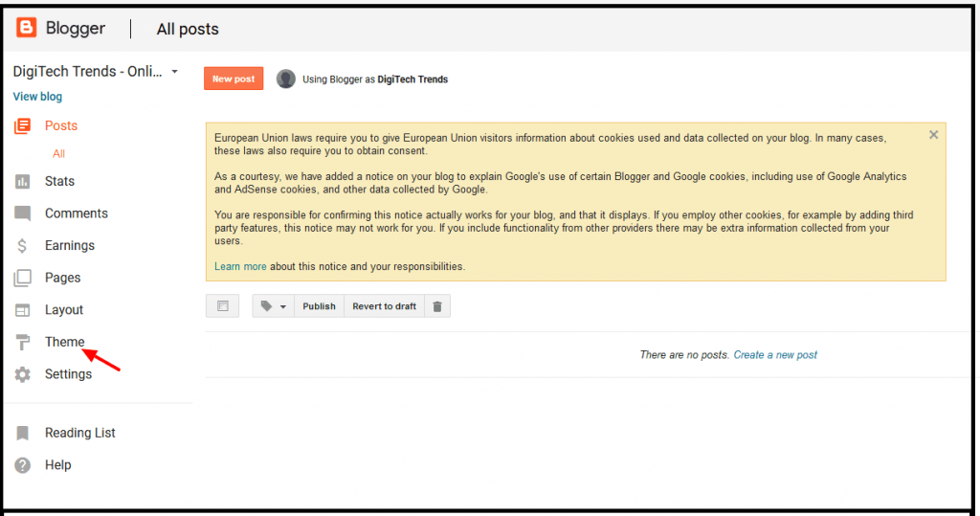
Task: Click the Reading List bookmark icon
Action: (x=23, y=433)
